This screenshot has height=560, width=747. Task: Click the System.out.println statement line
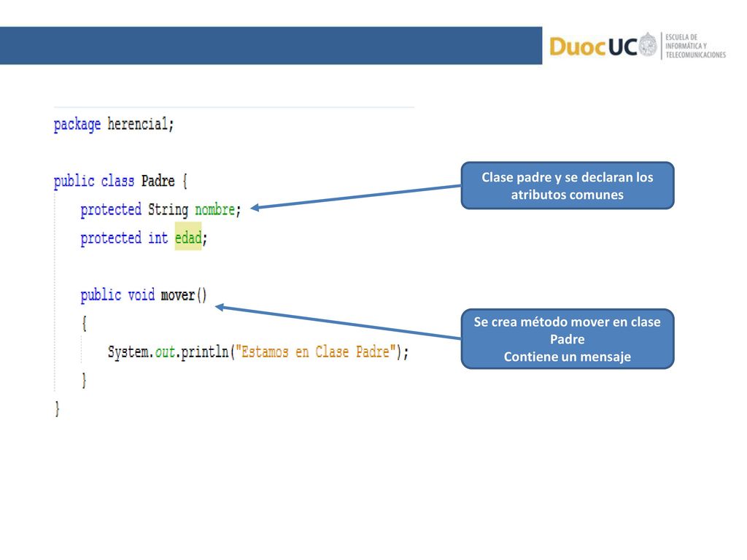coord(258,352)
